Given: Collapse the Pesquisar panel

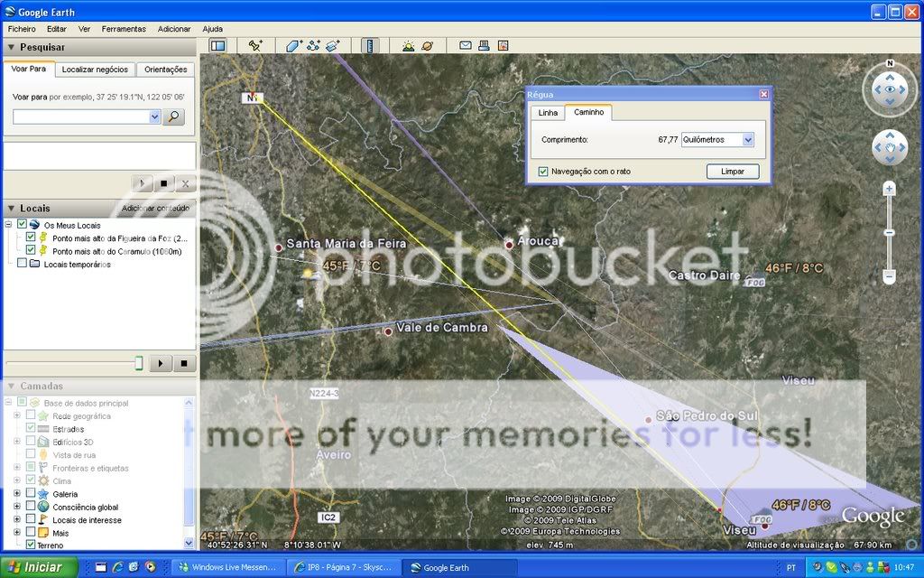Looking at the screenshot, I should coord(11,47).
